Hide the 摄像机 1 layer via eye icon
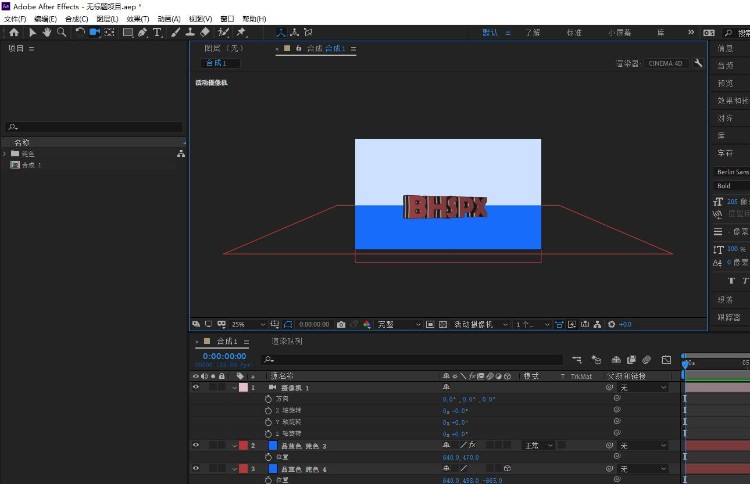This screenshot has height=484, width=750. tap(195, 387)
